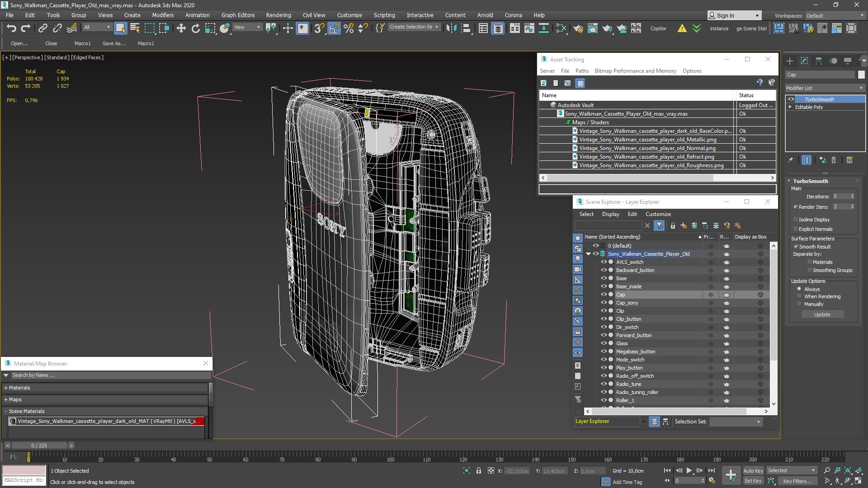Open Create Selection Set dropdown

coord(414,27)
